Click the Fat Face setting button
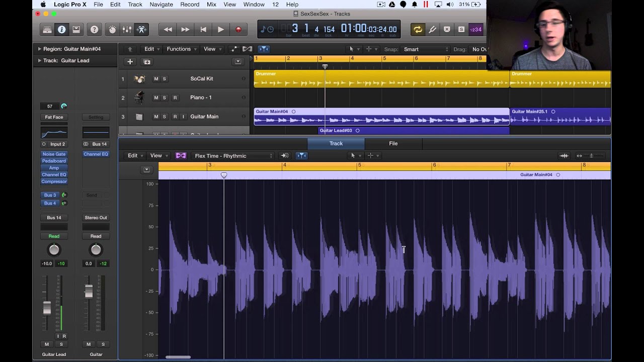The width and height of the screenshot is (644, 362). pyautogui.click(x=54, y=117)
